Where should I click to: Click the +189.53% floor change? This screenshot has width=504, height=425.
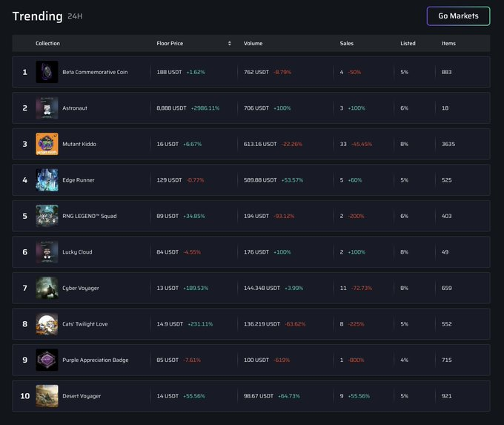(x=196, y=289)
